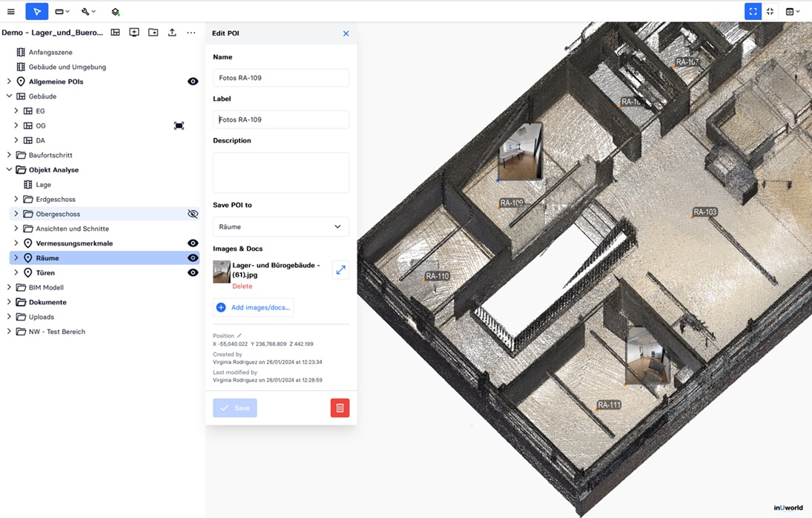
Task: Open the measurement tool dropdown in toolbar
Action: pos(62,12)
